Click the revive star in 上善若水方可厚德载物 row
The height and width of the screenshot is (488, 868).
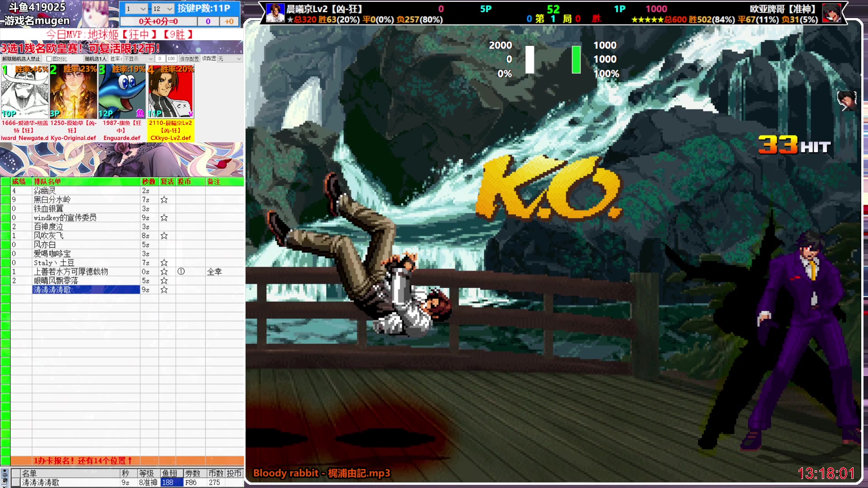coord(164,272)
